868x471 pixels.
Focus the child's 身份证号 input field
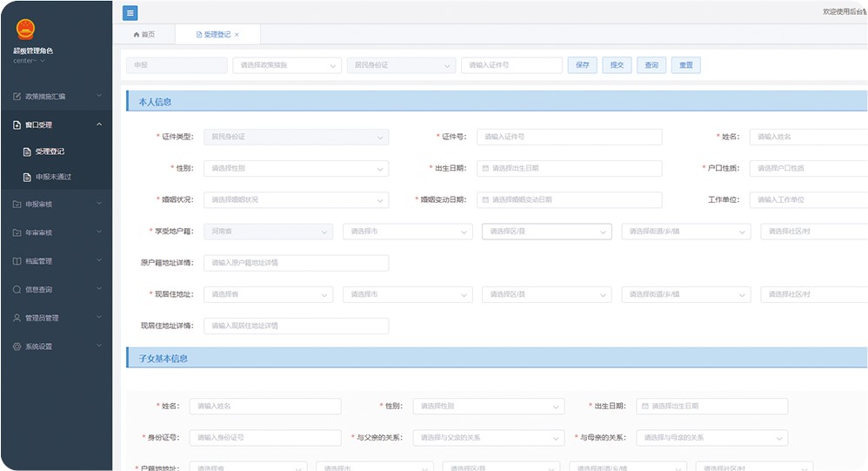265,438
